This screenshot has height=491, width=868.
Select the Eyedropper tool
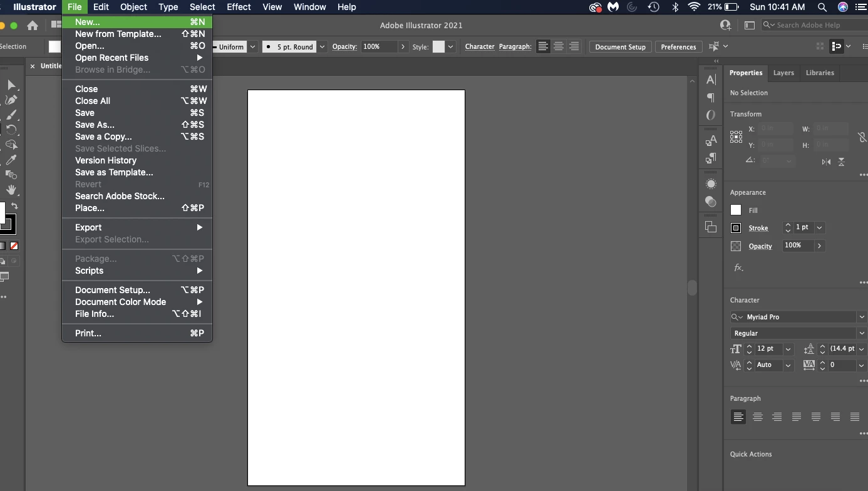(x=11, y=160)
